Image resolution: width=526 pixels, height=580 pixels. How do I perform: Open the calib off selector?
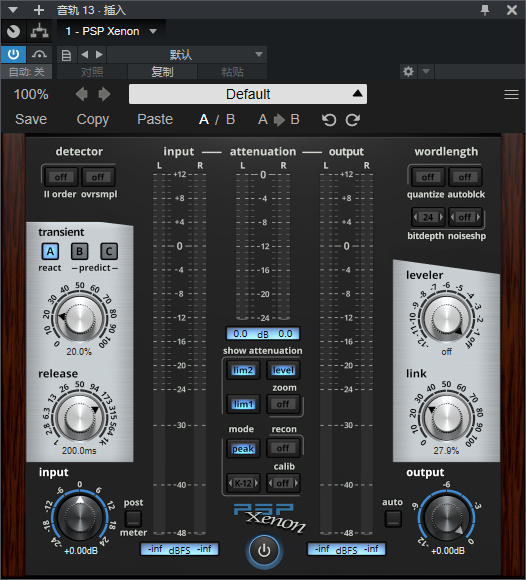283,483
